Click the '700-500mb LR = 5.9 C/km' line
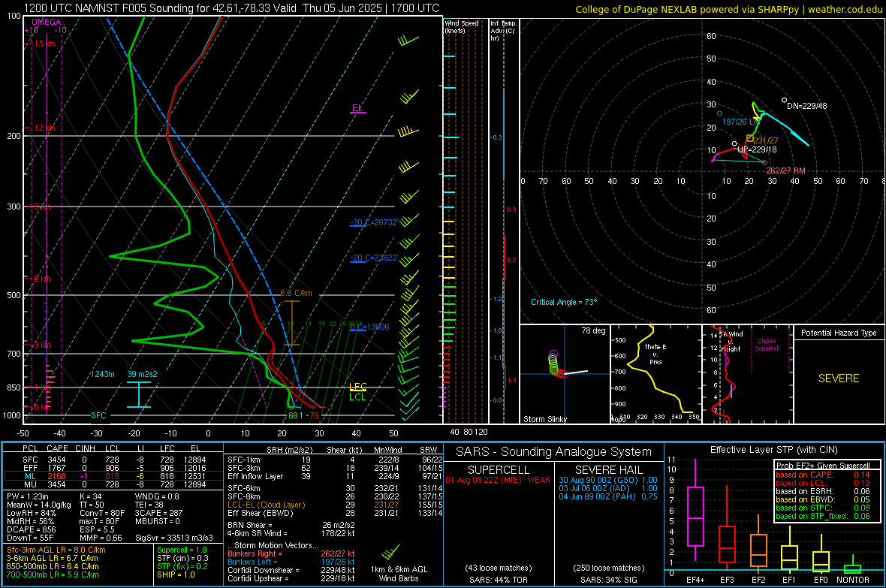The width and height of the screenshot is (886, 588). [53, 574]
